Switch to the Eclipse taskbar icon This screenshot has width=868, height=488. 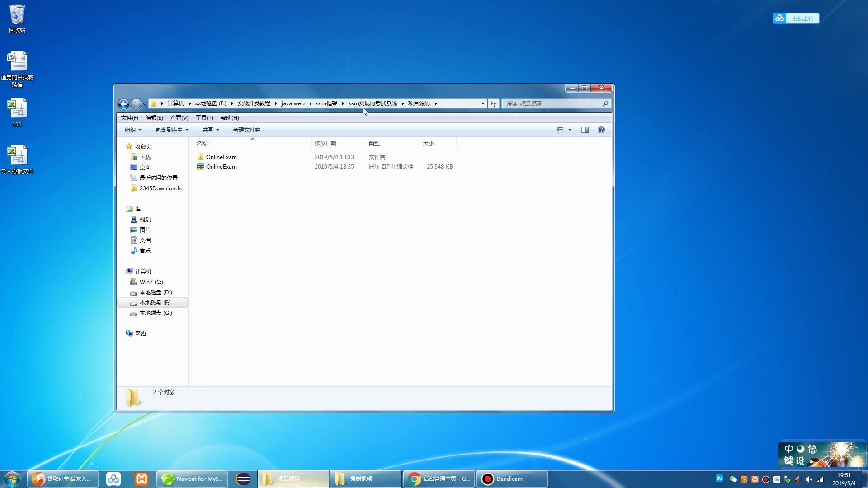point(243,479)
